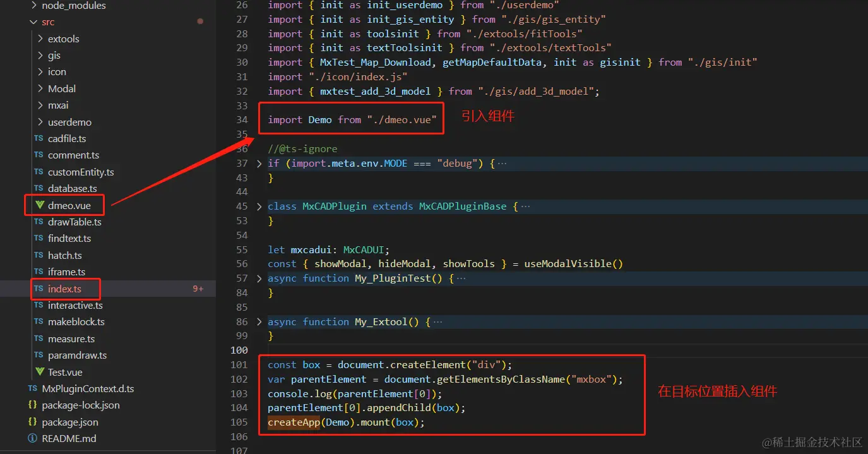Image resolution: width=868 pixels, height=454 pixels.
Task: Open measure.ts file
Action: (71, 339)
